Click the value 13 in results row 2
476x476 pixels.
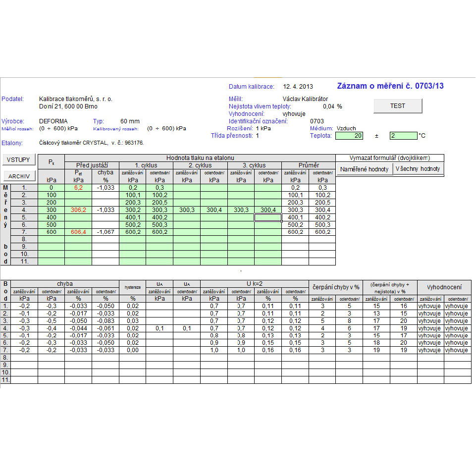point(376,313)
